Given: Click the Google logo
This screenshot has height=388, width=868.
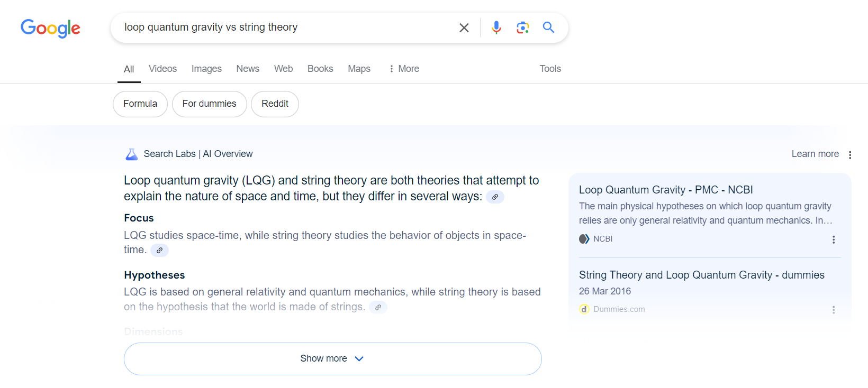Looking at the screenshot, I should pos(50,28).
